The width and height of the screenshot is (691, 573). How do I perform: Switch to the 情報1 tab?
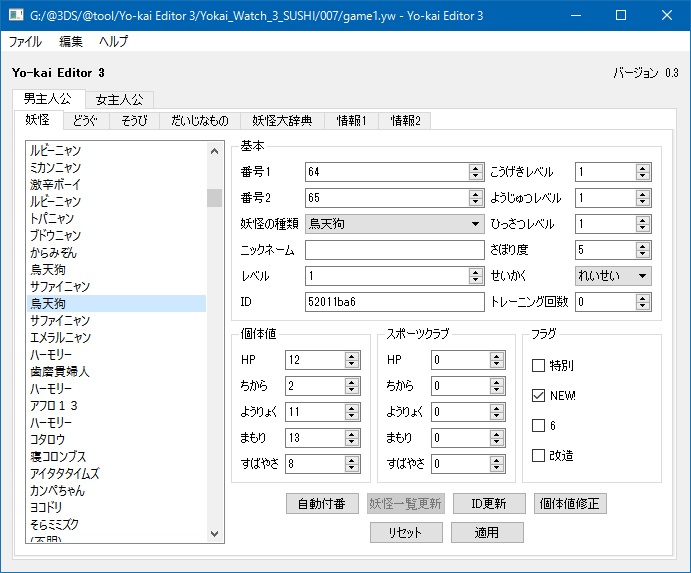(x=352, y=120)
